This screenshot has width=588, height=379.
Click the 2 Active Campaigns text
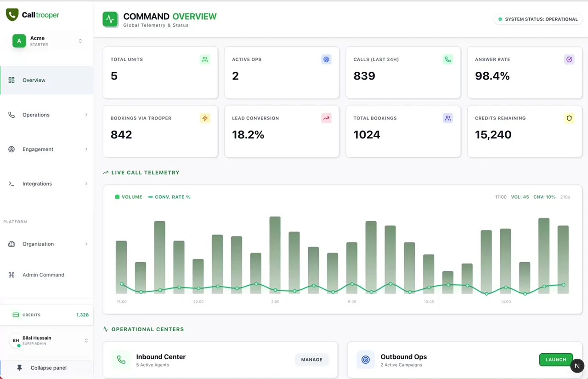(401, 365)
